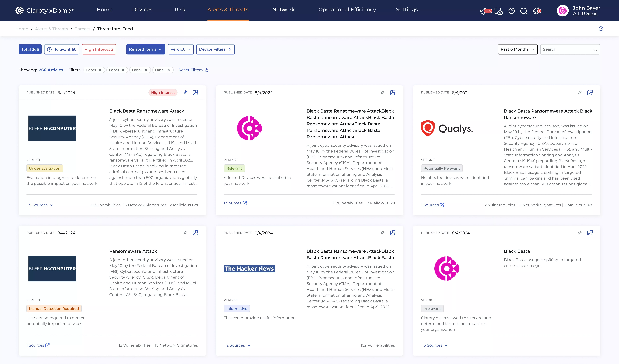619x364 pixels.
Task: Click into the Search input field
Action: point(570,49)
